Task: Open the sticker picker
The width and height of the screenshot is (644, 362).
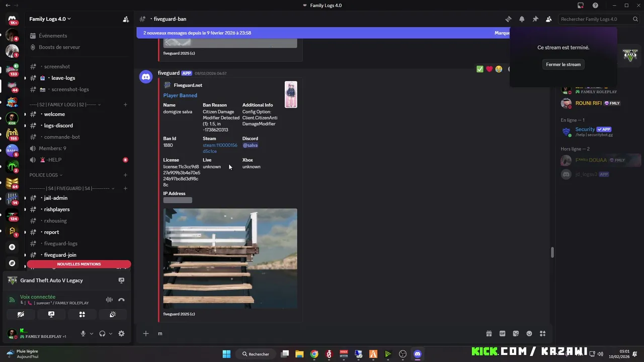Action: [516, 333]
